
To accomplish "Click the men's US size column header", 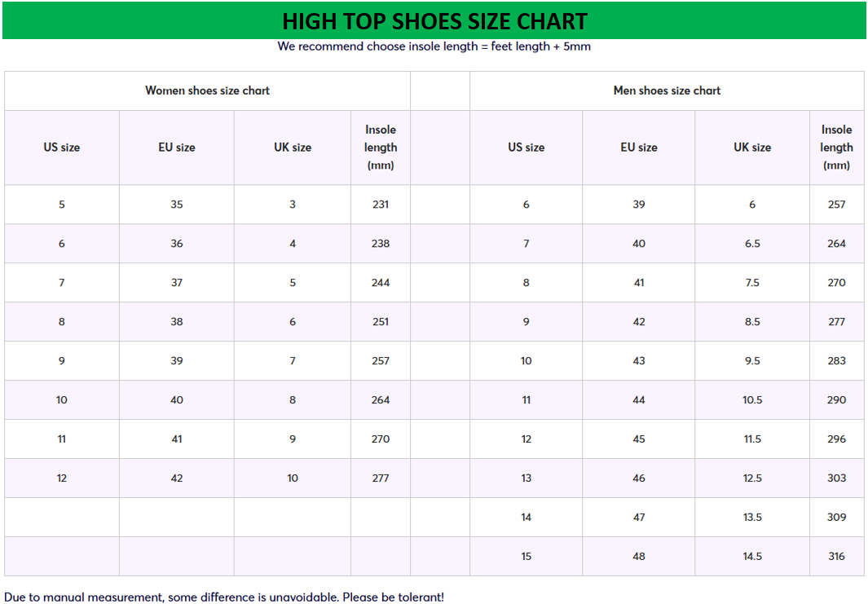I will point(526,148).
